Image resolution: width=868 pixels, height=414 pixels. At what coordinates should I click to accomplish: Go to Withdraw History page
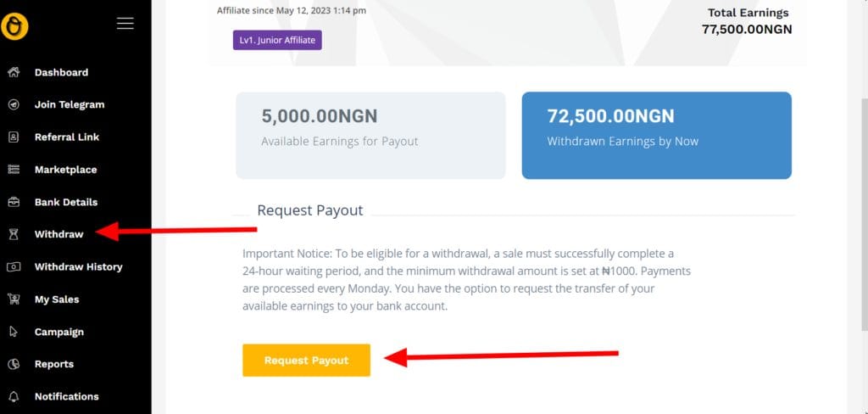(x=78, y=266)
